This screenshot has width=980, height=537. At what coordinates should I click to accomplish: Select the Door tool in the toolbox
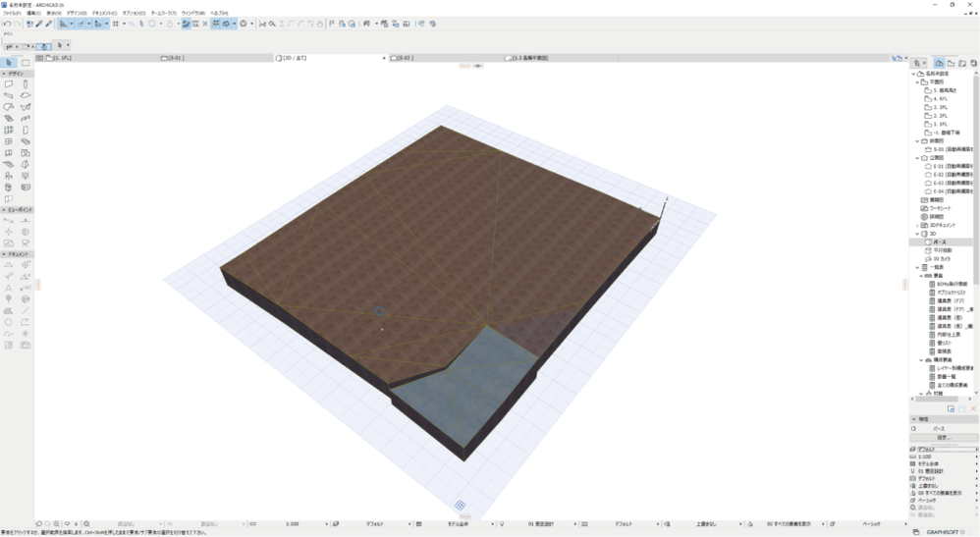(26, 130)
